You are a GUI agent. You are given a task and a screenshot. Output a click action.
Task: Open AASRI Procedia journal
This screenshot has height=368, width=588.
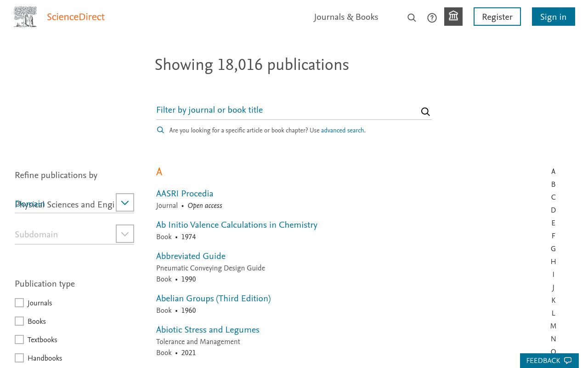pos(185,194)
